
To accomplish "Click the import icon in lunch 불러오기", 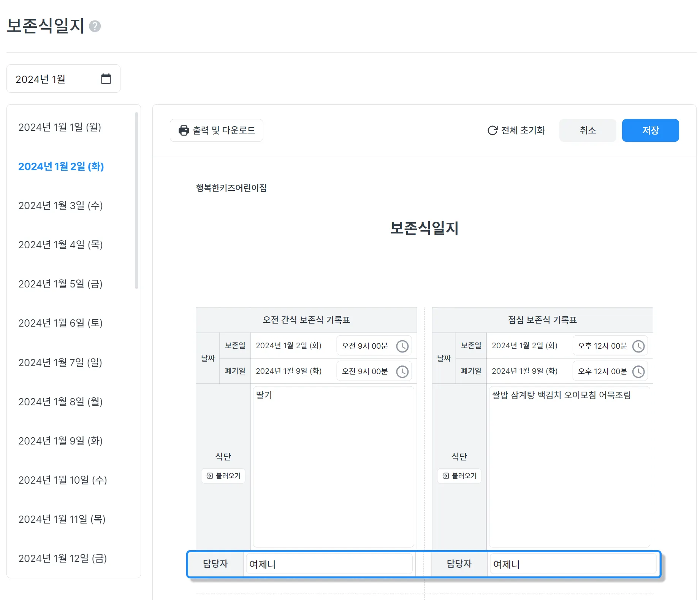I will point(446,476).
